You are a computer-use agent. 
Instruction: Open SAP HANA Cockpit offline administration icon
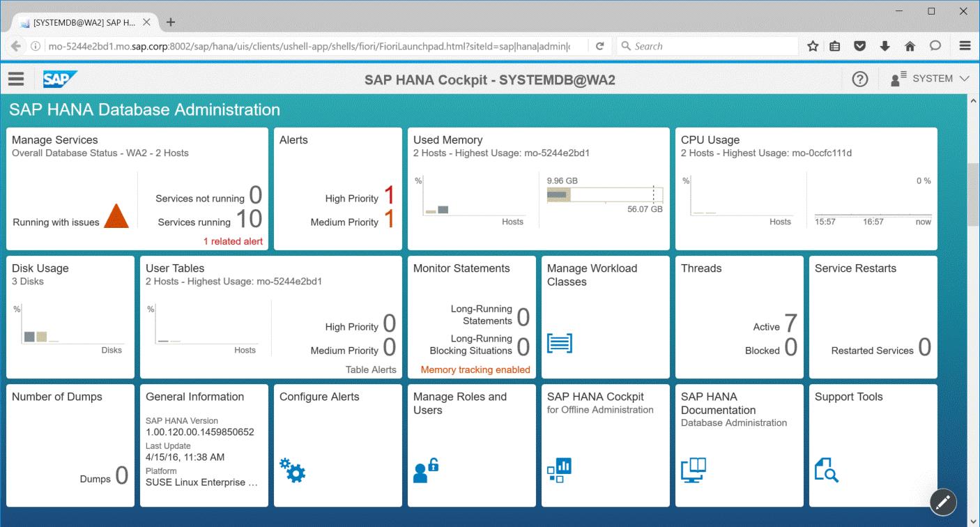click(559, 471)
